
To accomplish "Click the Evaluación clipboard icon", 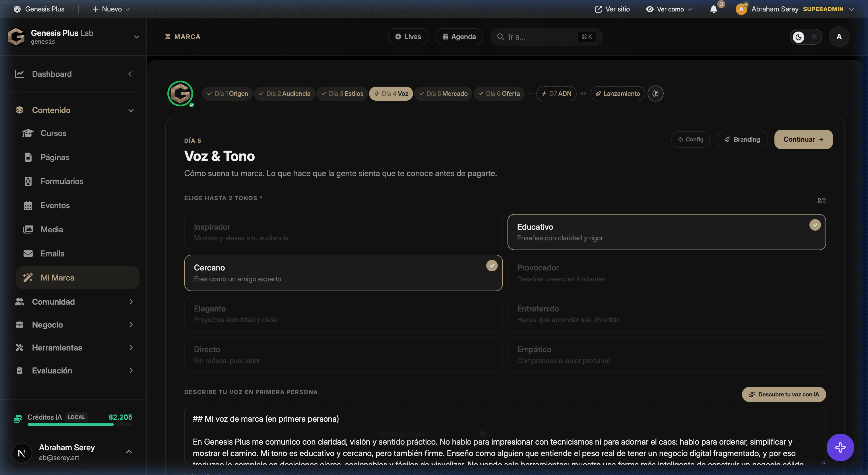I will (x=20, y=370).
